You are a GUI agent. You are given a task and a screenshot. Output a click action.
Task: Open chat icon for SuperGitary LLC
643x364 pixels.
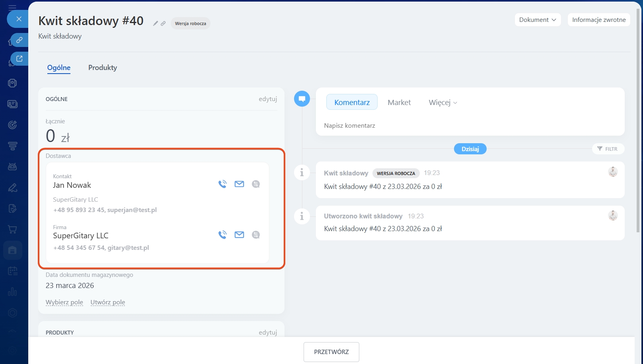[256, 235]
